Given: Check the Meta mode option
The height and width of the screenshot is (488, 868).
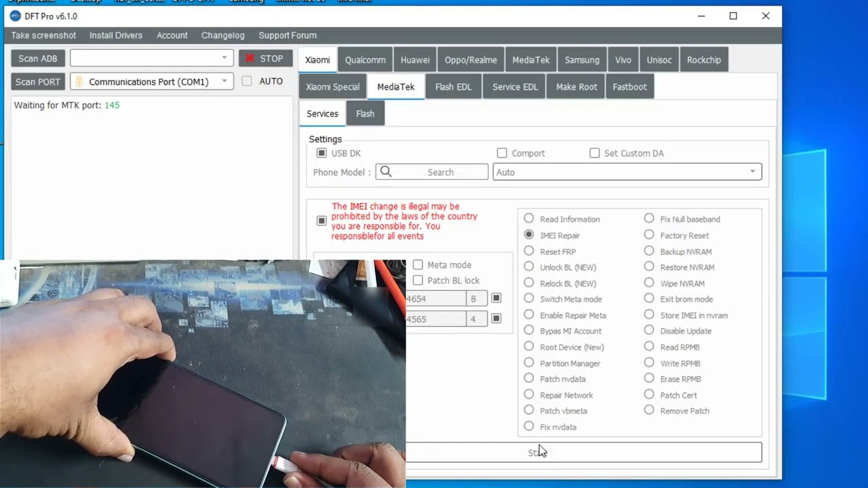Looking at the screenshot, I should [418, 264].
